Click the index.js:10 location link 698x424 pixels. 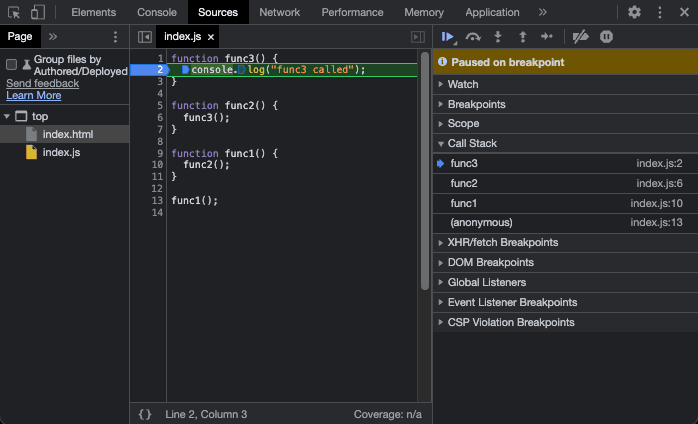656,204
